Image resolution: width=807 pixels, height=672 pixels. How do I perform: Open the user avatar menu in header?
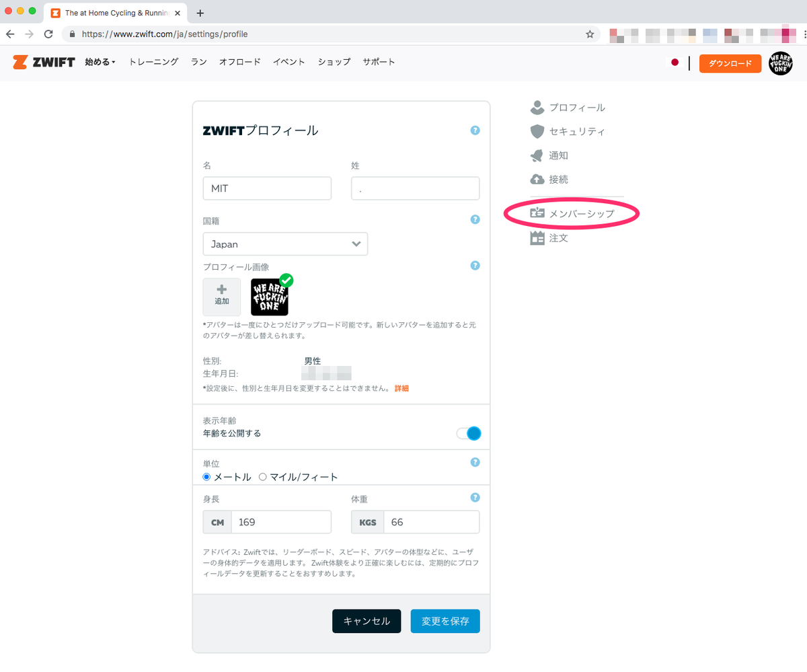[781, 63]
